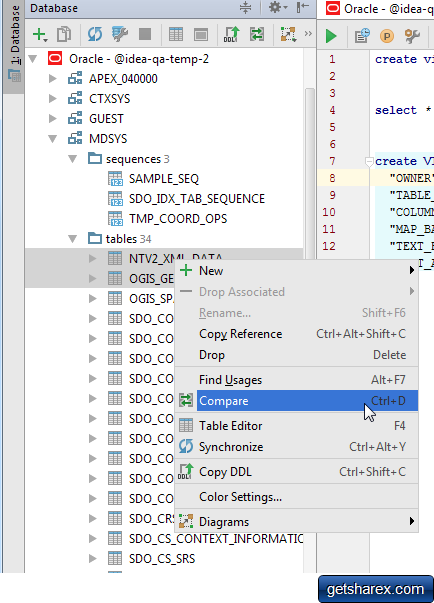Choose Find Usages from context menu
434x603 pixels.
pos(296,380)
